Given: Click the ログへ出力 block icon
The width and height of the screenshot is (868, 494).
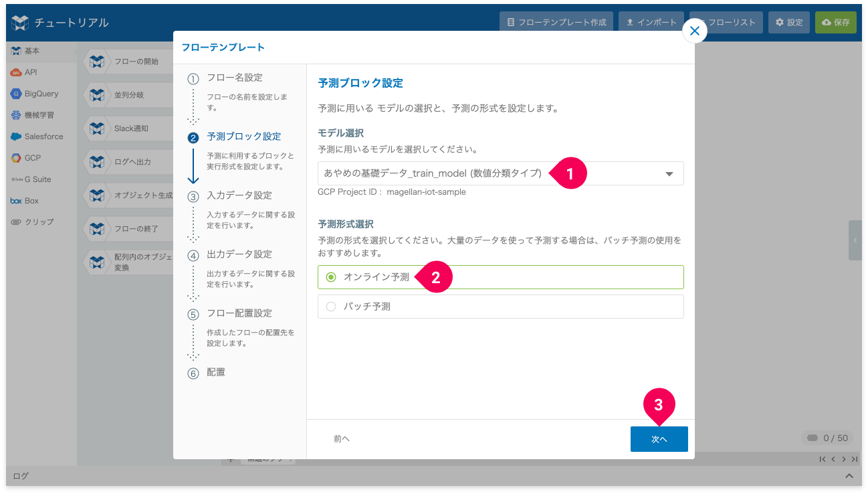Looking at the screenshot, I should (97, 161).
